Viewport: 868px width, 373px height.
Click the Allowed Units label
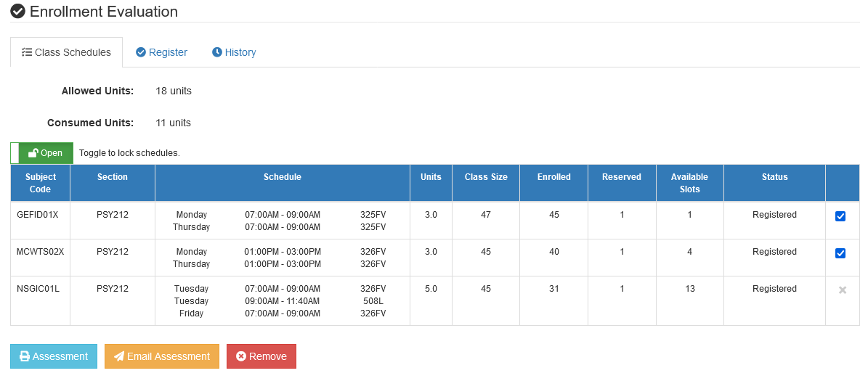tap(97, 91)
